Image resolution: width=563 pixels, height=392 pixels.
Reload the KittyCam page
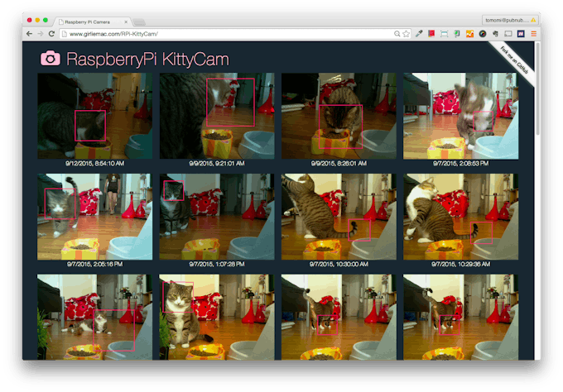[x=51, y=34]
